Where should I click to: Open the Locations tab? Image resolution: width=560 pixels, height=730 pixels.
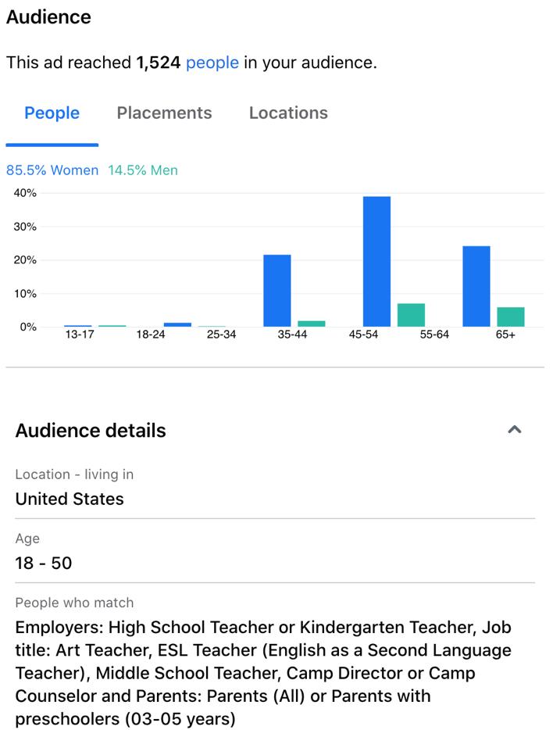288,113
